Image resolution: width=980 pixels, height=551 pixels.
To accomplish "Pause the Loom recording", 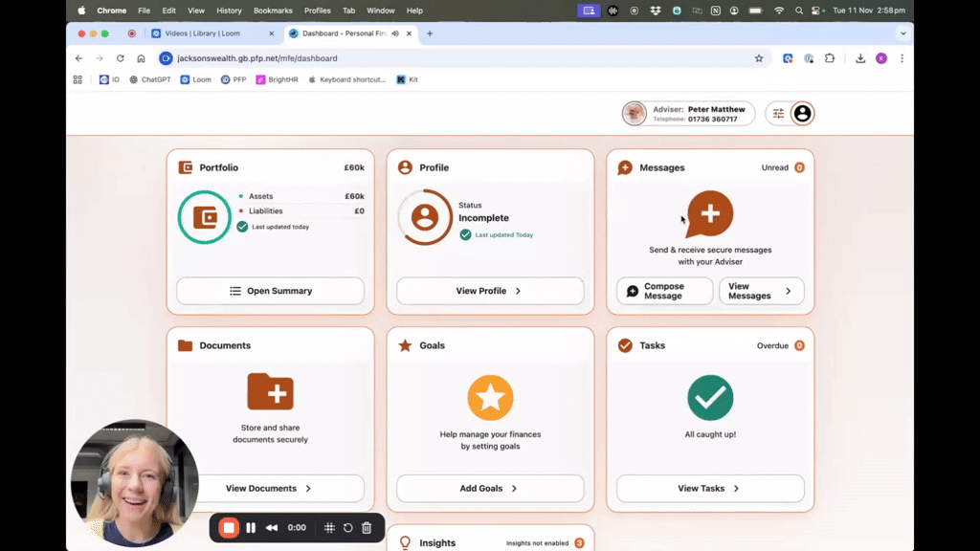I will click(251, 528).
